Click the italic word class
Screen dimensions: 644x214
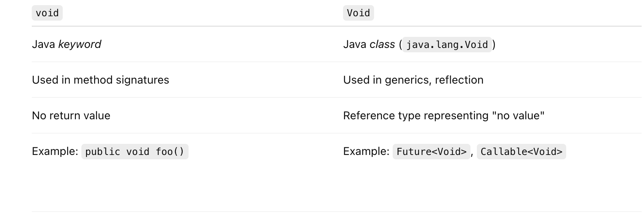coord(382,44)
